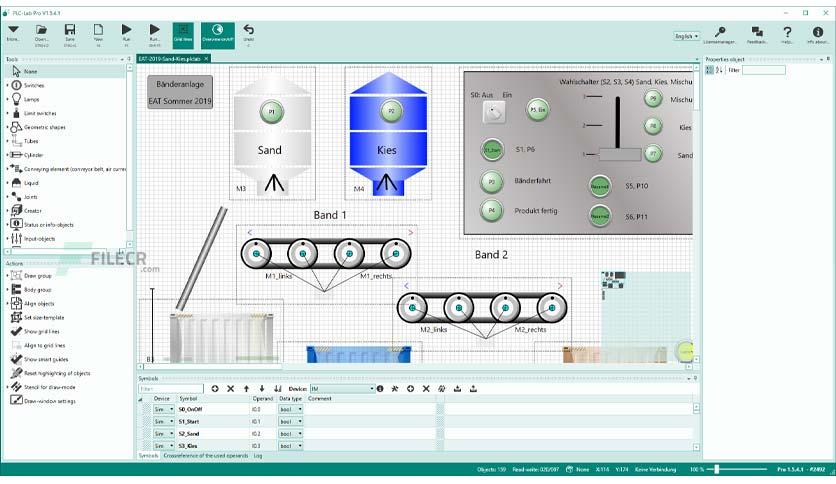Choose the Creator cube icon

[x=17, y=211]
